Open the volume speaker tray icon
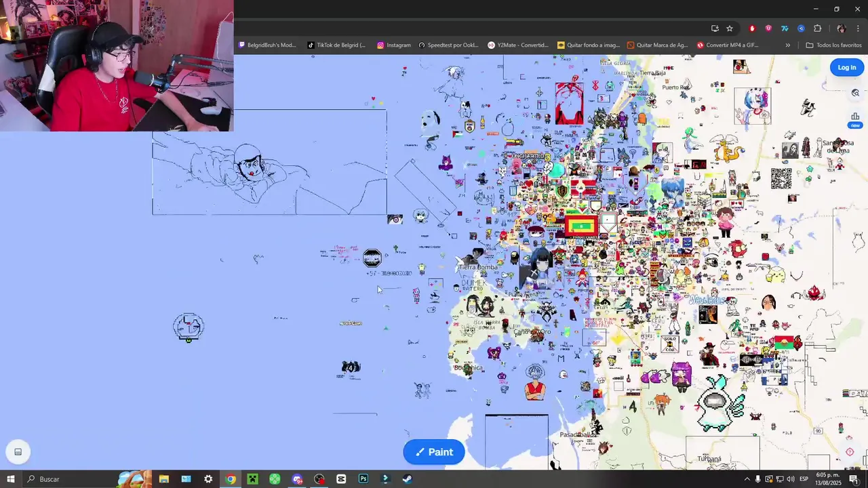 click(791, 479)
